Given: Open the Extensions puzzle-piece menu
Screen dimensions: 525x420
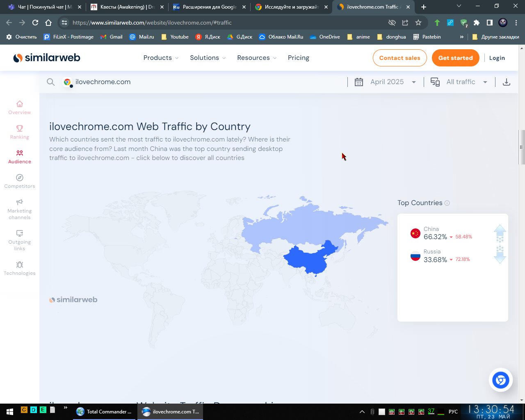Looking at the screenshot, I should click(477, 23).
